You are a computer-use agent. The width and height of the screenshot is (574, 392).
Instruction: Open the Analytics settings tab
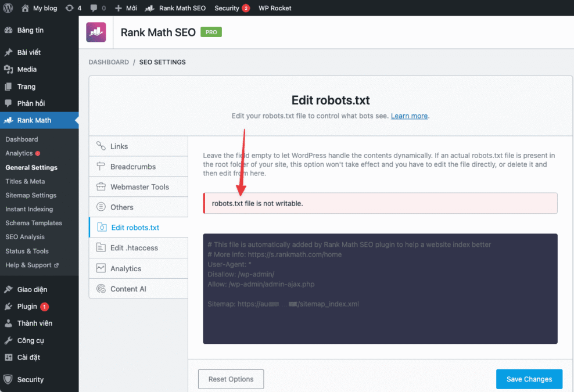point(125,268)
